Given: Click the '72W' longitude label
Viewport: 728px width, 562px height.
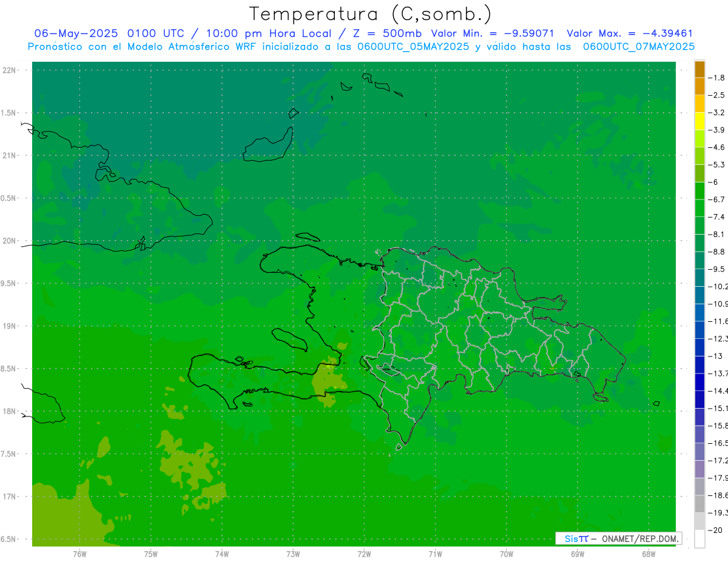Looking at the screenshot, I should (364, 554).
